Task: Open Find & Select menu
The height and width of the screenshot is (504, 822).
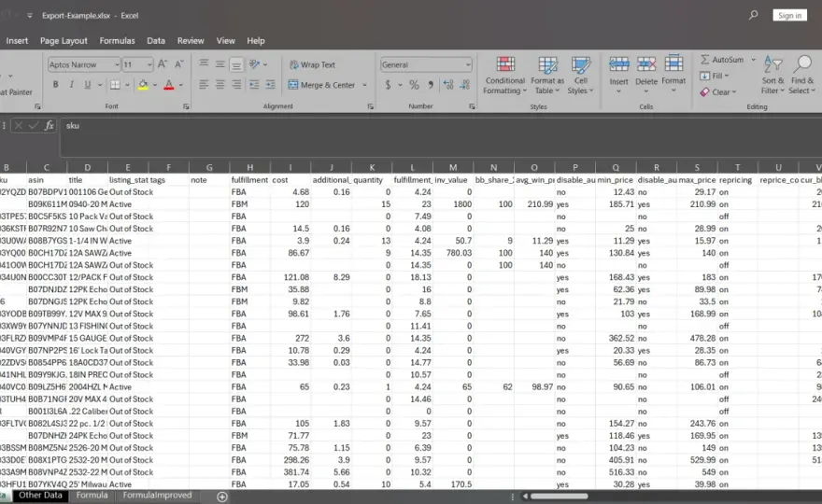Action: (802, 75)
